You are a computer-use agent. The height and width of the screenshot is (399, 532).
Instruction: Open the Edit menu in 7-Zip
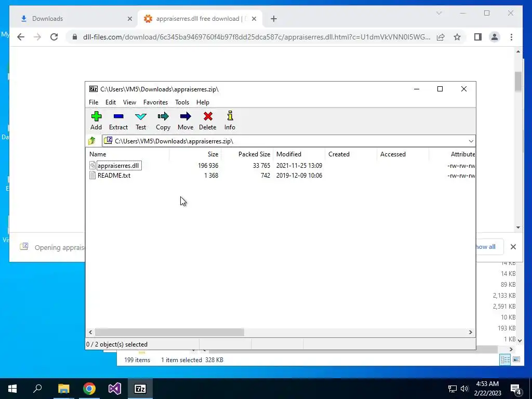[x=111, y=102]
